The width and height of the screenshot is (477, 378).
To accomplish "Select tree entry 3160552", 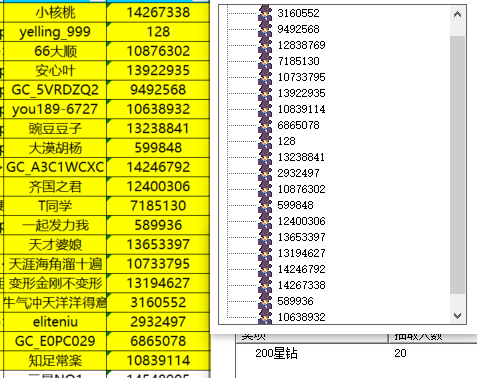I will tap(298, 13).
